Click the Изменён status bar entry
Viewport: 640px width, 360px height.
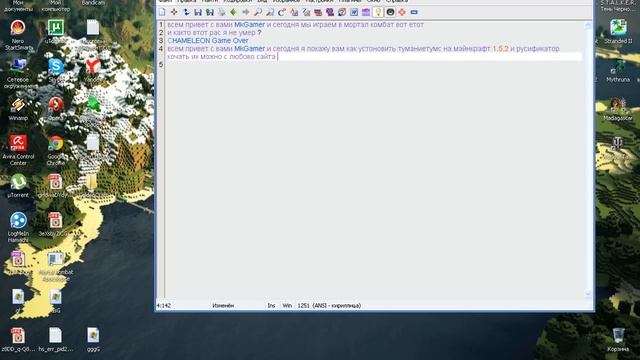[x=223, y=305]
